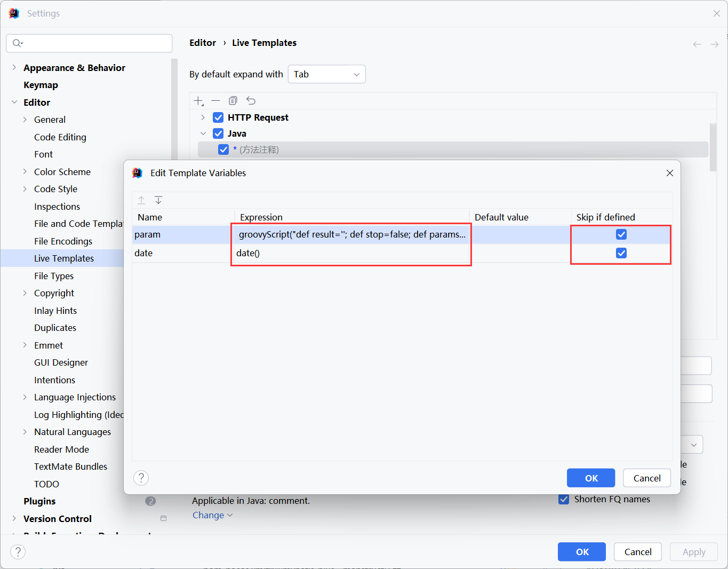
Task: Open Duplicates settings
Action: point(55,328)
